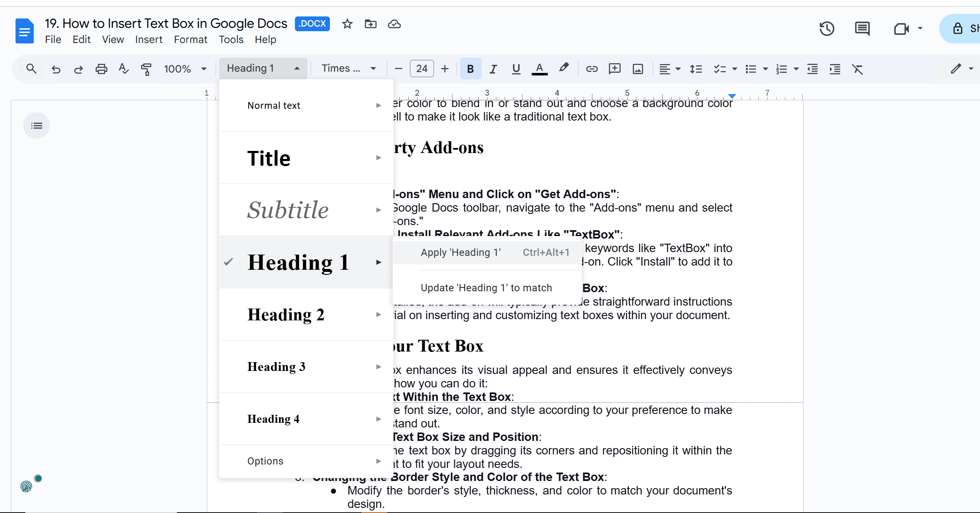This screenshot has height=513, width=980.
Task: Undo the last action
Action: [x=56, y=69]
